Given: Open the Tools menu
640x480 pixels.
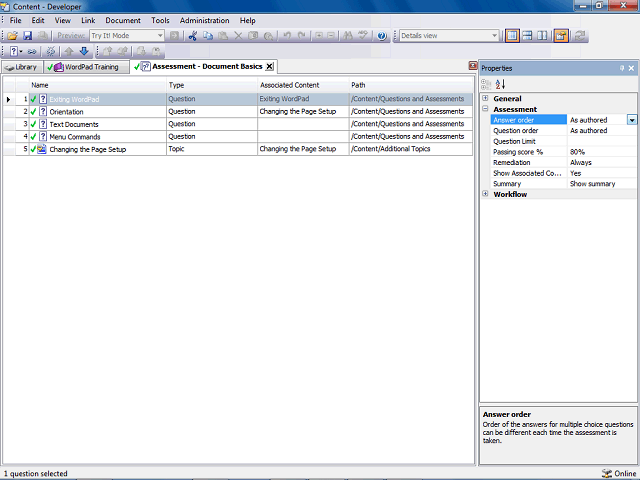Looking at the screenshot, I should click(x=160, y=20).
